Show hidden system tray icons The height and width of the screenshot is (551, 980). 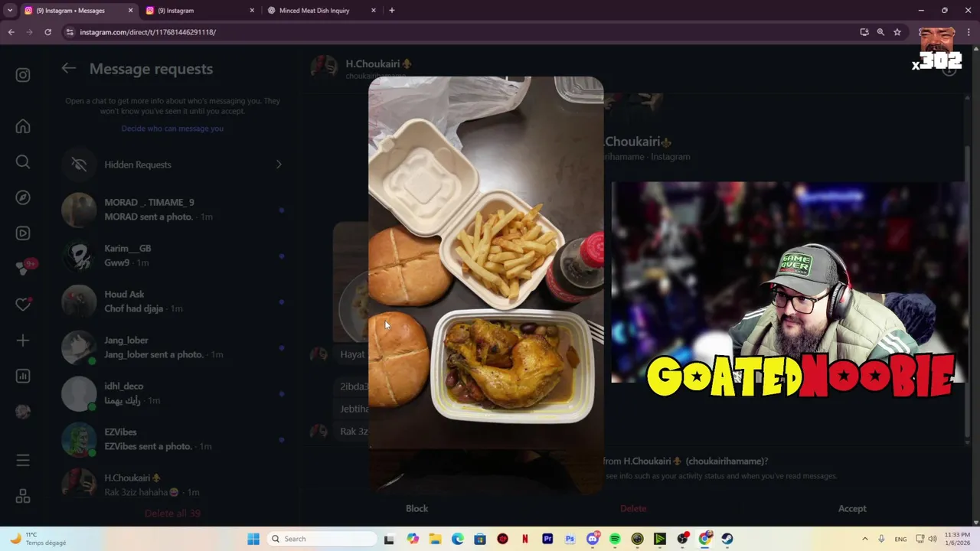[x=865, y=539]
